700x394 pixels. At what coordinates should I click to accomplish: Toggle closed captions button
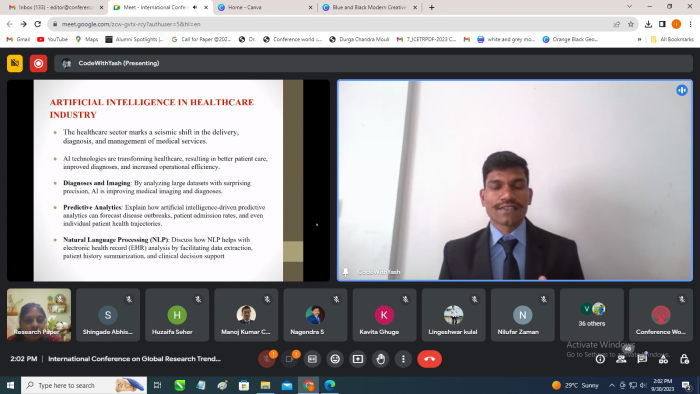click(312, 359)
